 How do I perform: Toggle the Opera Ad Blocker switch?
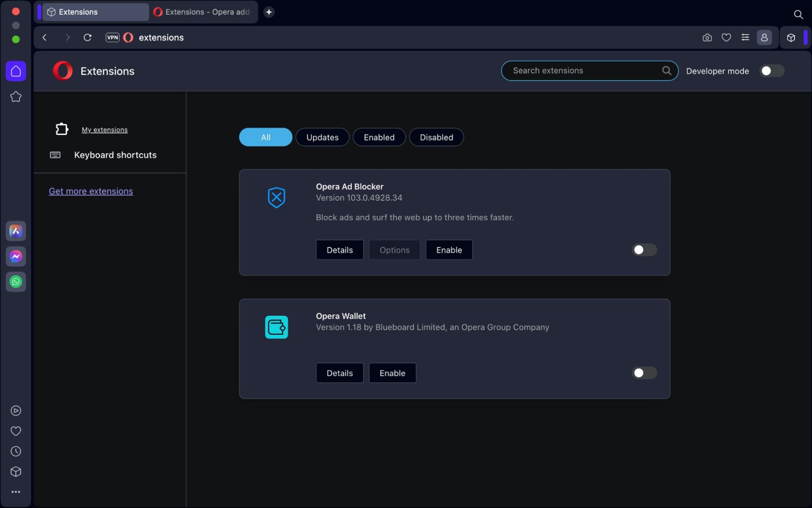(x=644, y=250)
